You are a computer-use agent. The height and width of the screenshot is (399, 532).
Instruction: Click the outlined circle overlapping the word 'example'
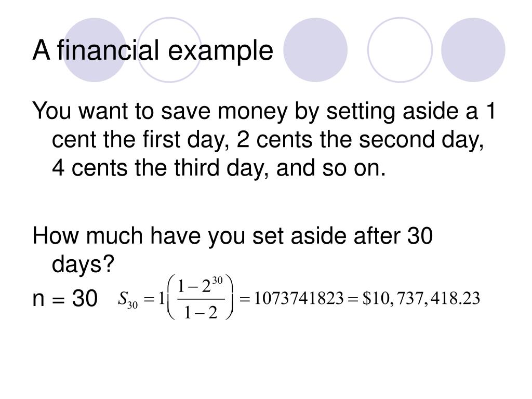click(169, 50)
